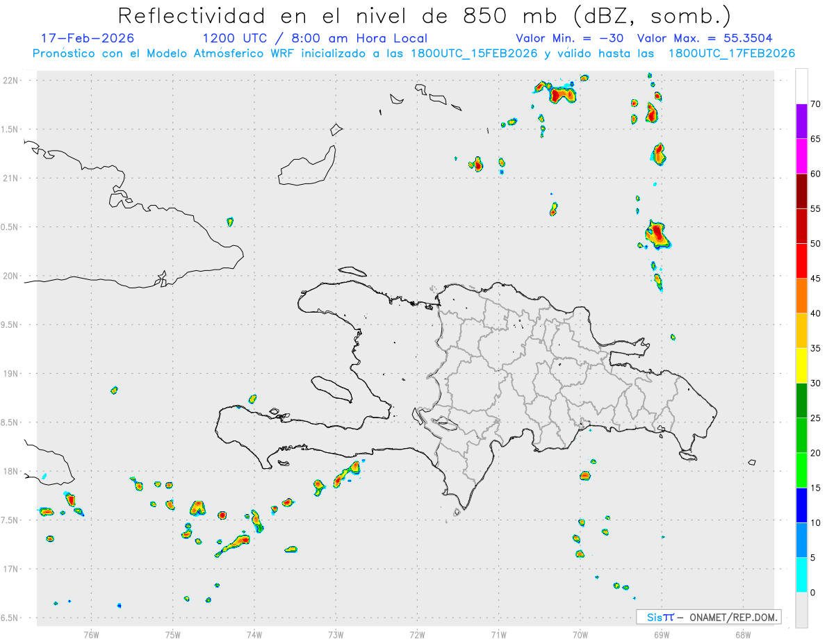Click the colorbar label '0'
This screenshot has height=644, width=834.
tap(812, 593)
